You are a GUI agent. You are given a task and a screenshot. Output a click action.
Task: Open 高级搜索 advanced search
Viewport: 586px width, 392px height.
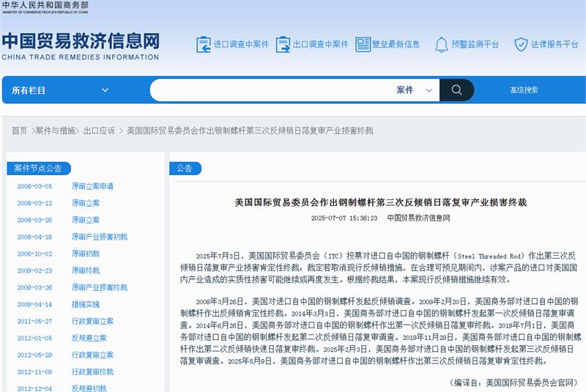[524, 90]
